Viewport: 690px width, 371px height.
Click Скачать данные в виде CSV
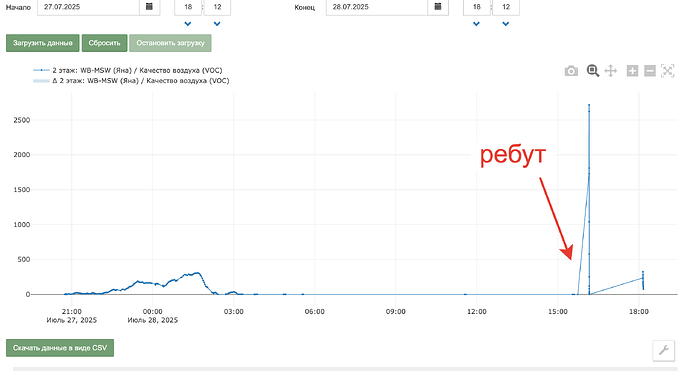[60, 348]
